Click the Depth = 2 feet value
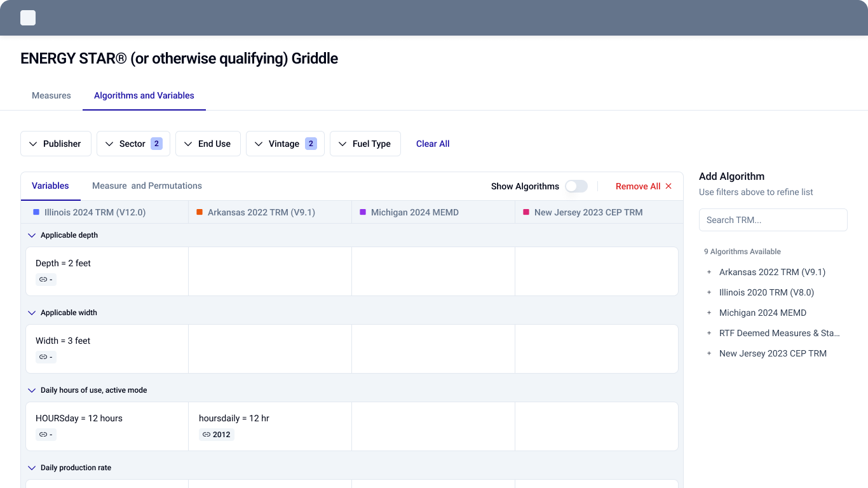This screenshot has width=868, height=488. coord(63,263)
